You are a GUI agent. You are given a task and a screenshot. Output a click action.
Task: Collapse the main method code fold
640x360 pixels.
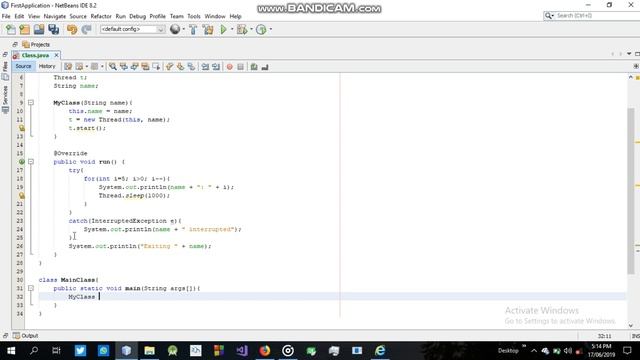tap(31, 288)
